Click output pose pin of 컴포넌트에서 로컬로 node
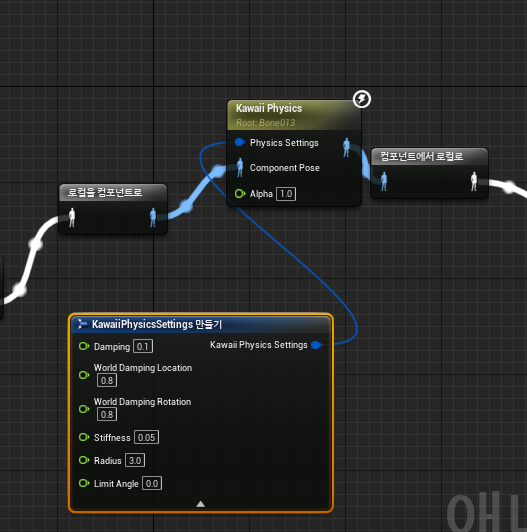The image size is (527, 532). 474,182
